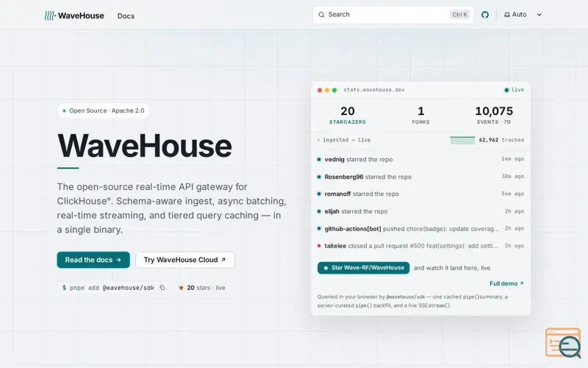Click the large WaveHouse heading
588x368 pixels.
click(144, 146)
